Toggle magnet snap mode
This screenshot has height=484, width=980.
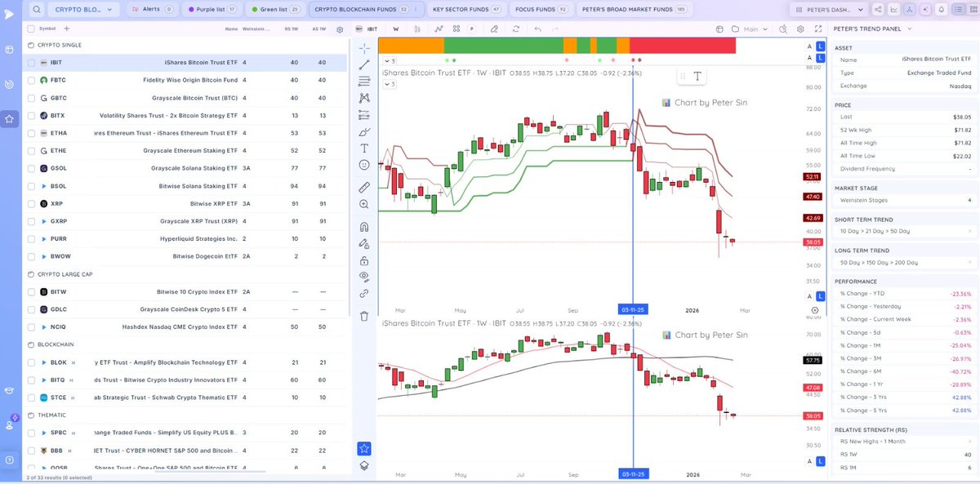364,227
